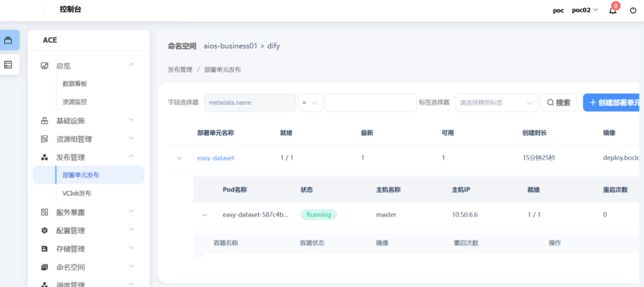Click the 服务暴露 grid icon
The image size is (644, 287).
click(x=44, y=212)
